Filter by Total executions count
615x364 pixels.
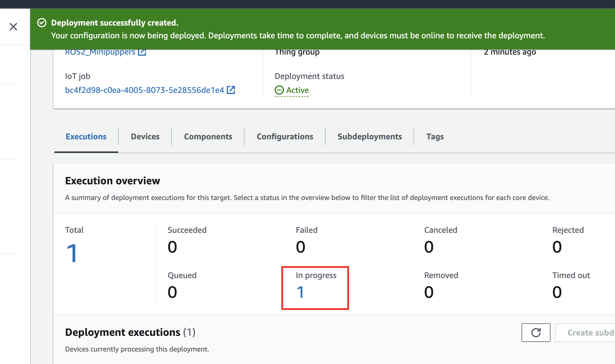[72, 253]
